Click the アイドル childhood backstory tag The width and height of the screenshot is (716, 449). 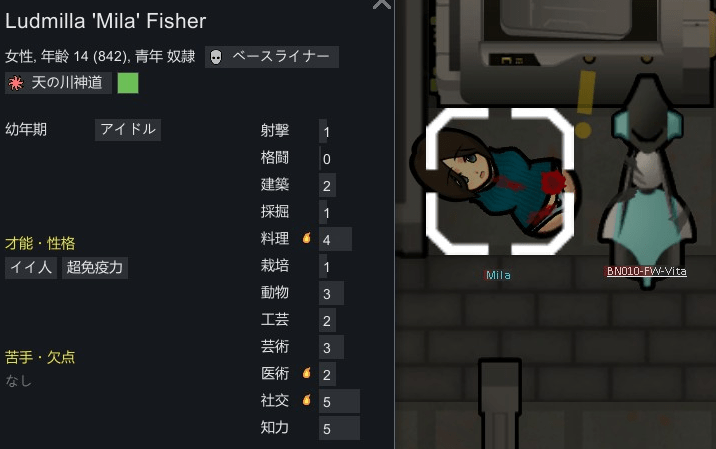coord(128,130)
